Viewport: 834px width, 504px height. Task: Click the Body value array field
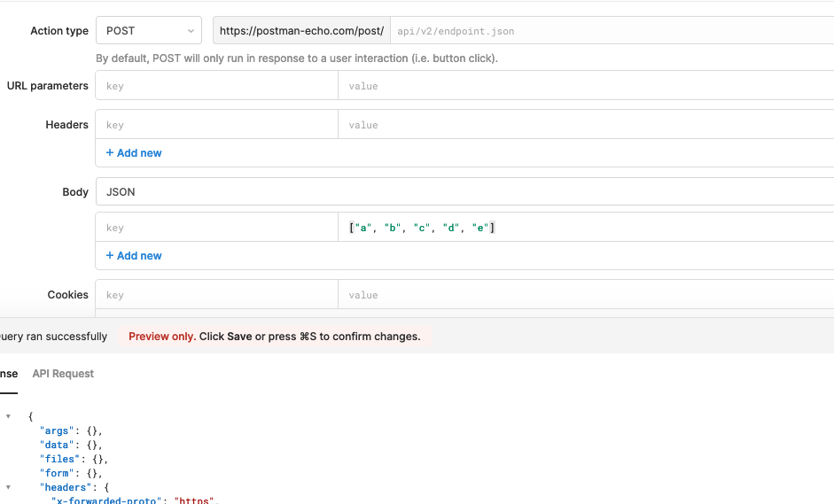pos(586,228)
